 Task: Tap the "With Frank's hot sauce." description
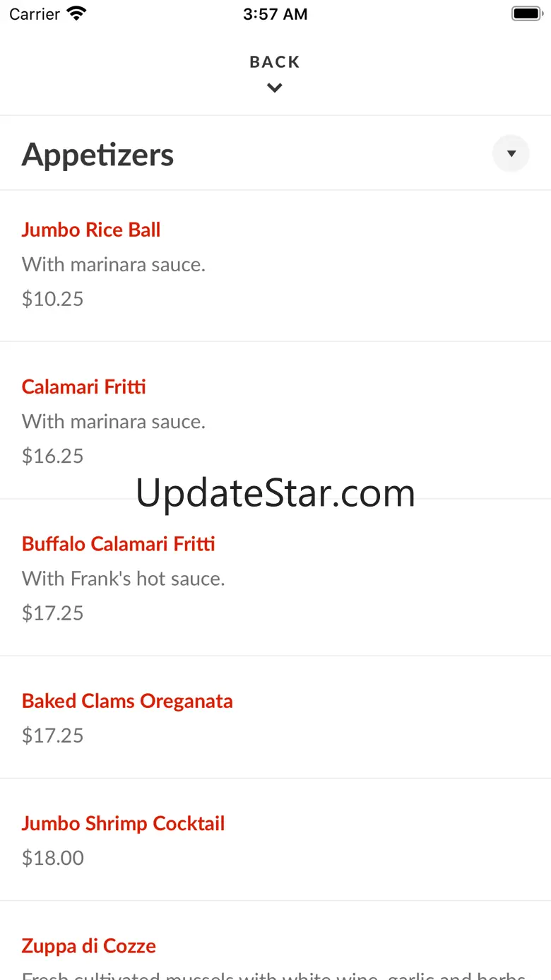click(123, 579)
